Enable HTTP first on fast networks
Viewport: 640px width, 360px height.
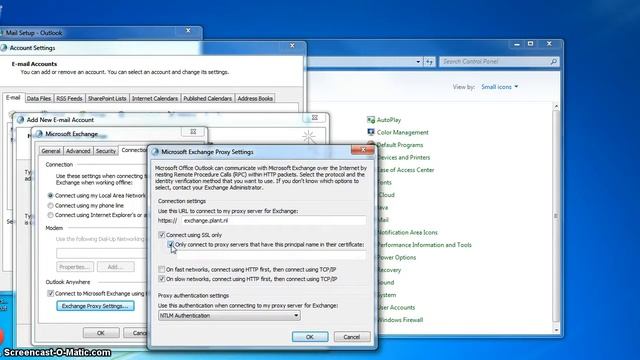coord(162,269)
